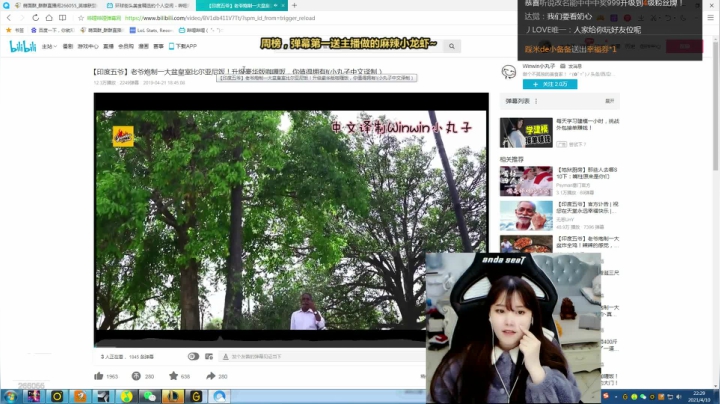Send a message via 发消息 link
This screenshot has width=720, height=404.
point(571,66)
